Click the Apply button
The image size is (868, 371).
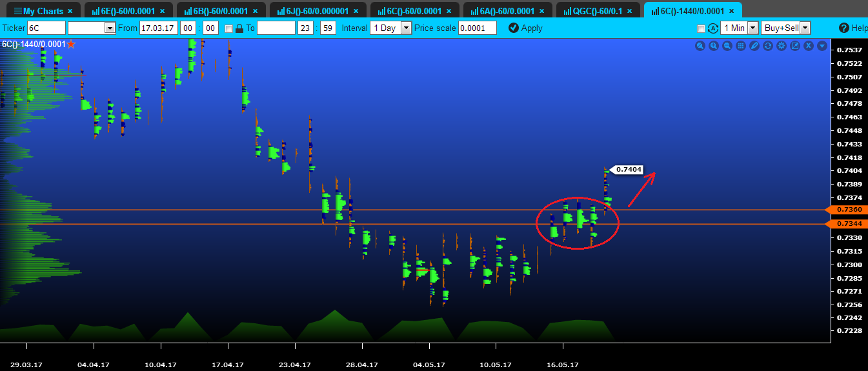[525, 28]
